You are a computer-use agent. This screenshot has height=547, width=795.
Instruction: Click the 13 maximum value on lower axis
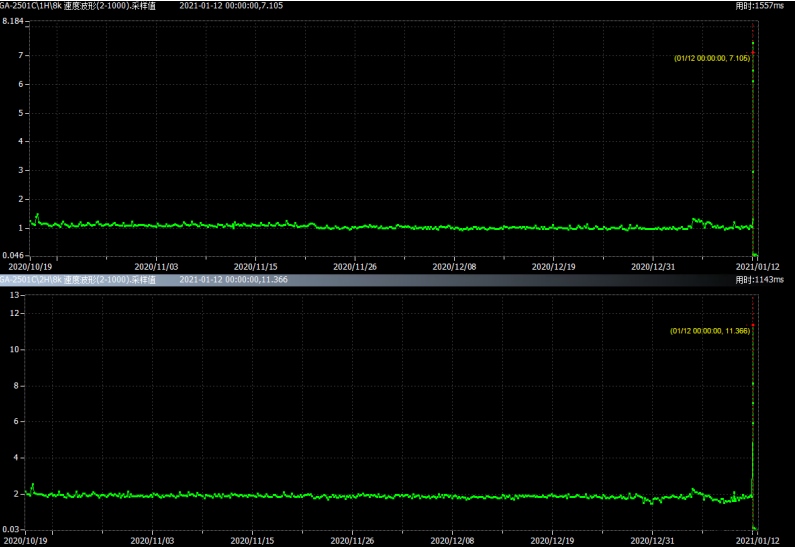coord(15,295)
